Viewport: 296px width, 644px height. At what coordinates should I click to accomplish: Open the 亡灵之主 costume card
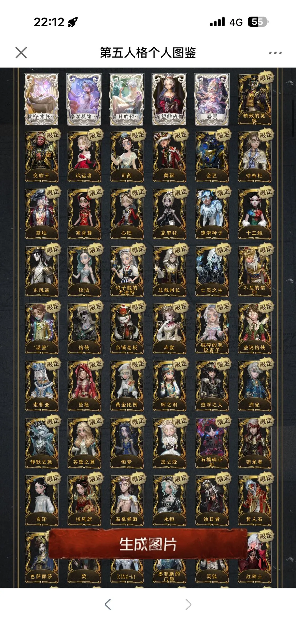pos(212,271)
